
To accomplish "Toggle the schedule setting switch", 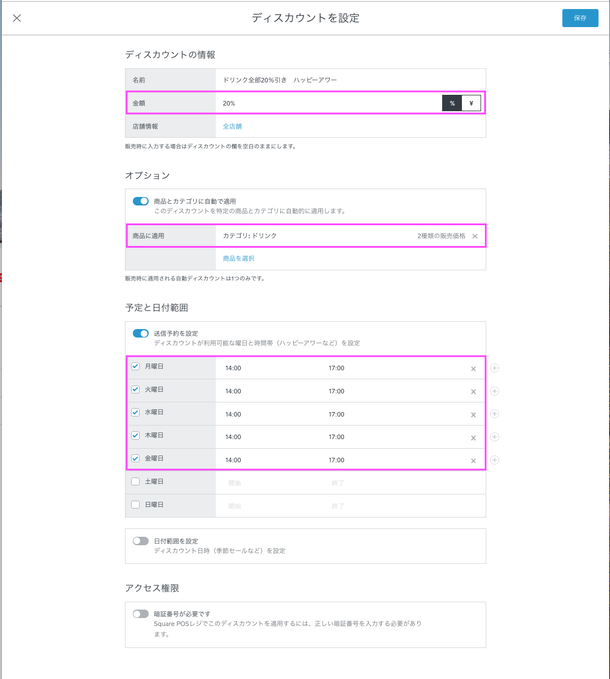I will [140, 333].
